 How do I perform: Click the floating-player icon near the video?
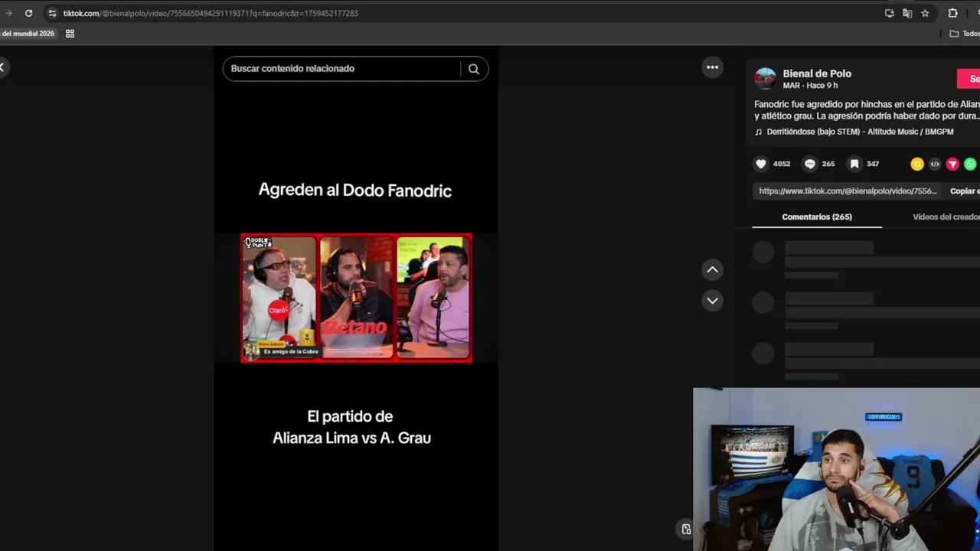coord(686,529)
